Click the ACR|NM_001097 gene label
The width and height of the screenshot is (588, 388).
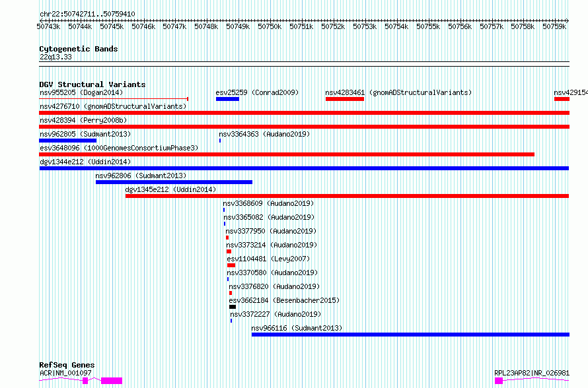tap(65, 373)
